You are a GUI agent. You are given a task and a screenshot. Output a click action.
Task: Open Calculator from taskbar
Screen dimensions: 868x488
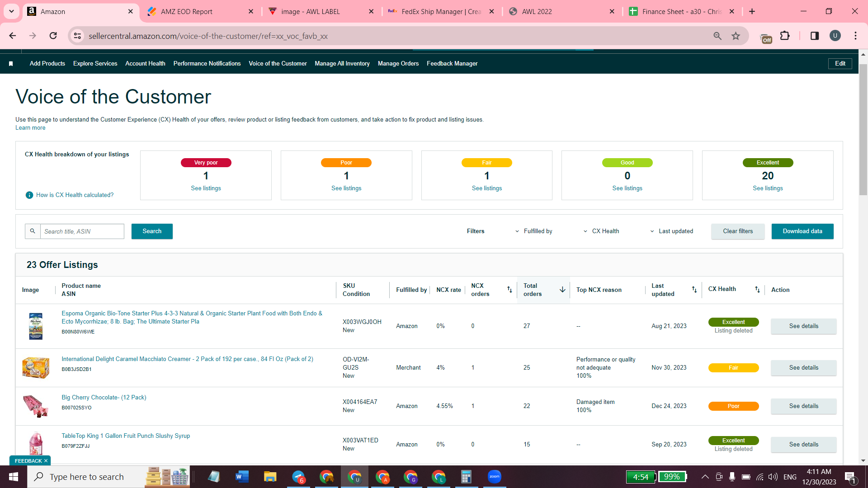(466, 477)
